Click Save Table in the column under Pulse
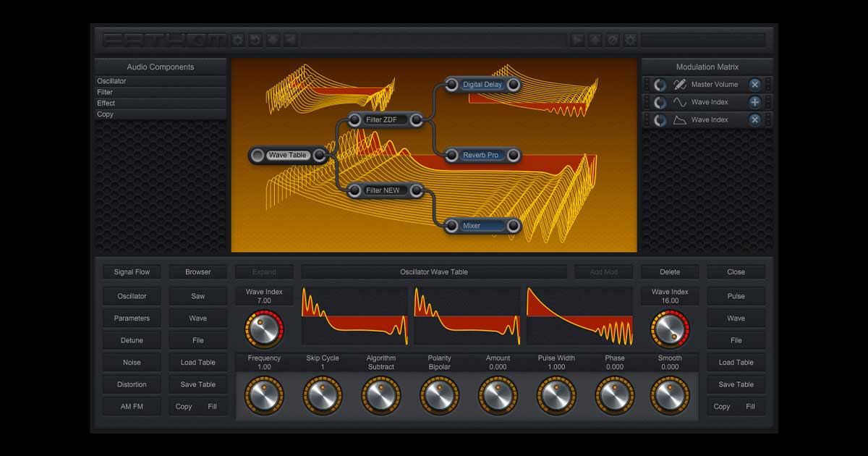The height and width of the screenshot is (456, 868). pyautogui.click(x=736, y=384)
